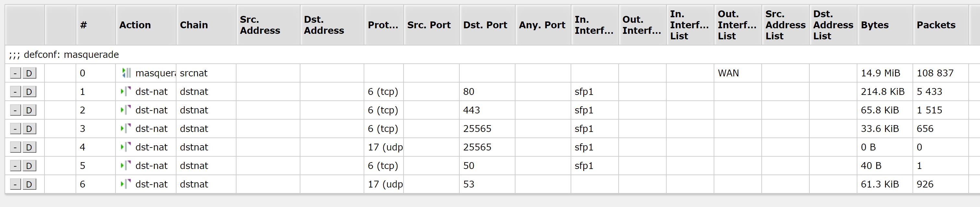Sort by the Packets column header
Image resolution: width=980 pixels, height=207 pixels.
(940, 25)
